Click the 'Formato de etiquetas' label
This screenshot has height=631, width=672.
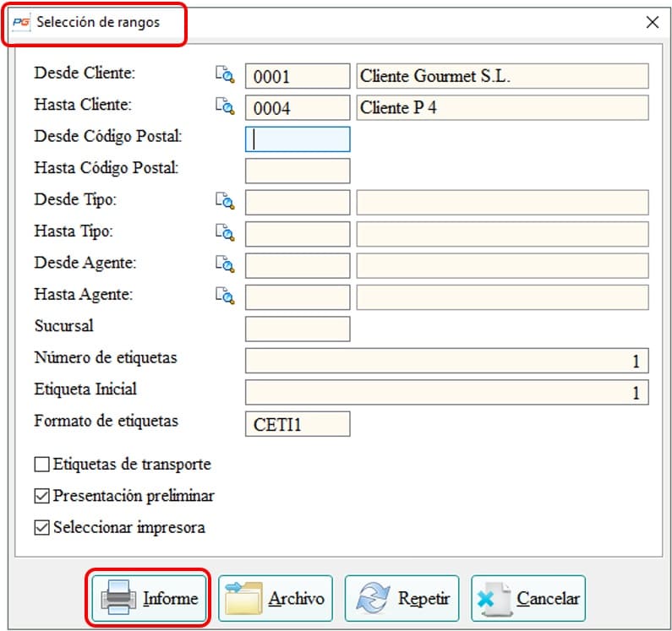pyautogui.click(x=106, y=422)
